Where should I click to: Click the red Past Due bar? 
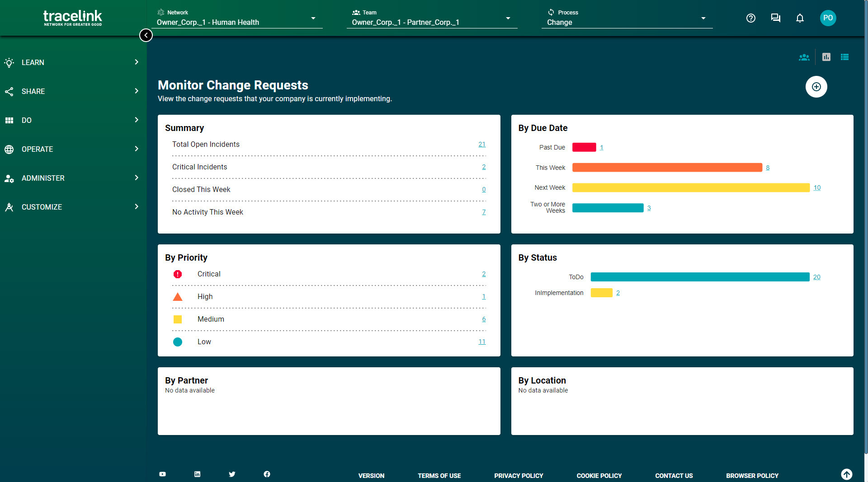coord(584,147)
